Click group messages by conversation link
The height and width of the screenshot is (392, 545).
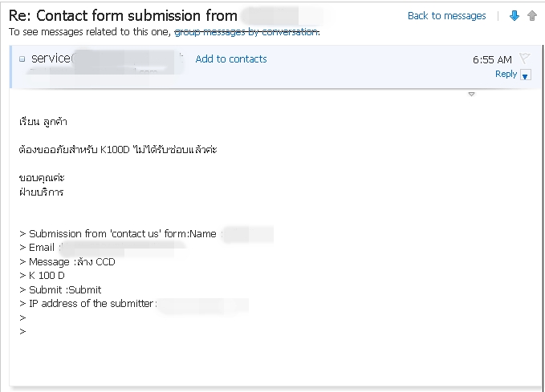click(246, 31)
